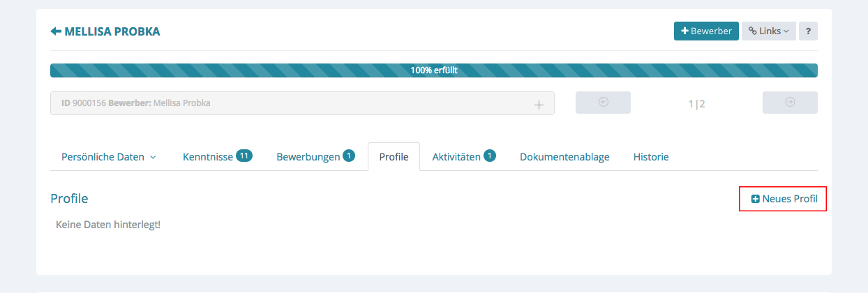Screen dimensions: 868x293
Task: Click the badge showing 11 on Kenntnisse
Action: click(244, 156)
